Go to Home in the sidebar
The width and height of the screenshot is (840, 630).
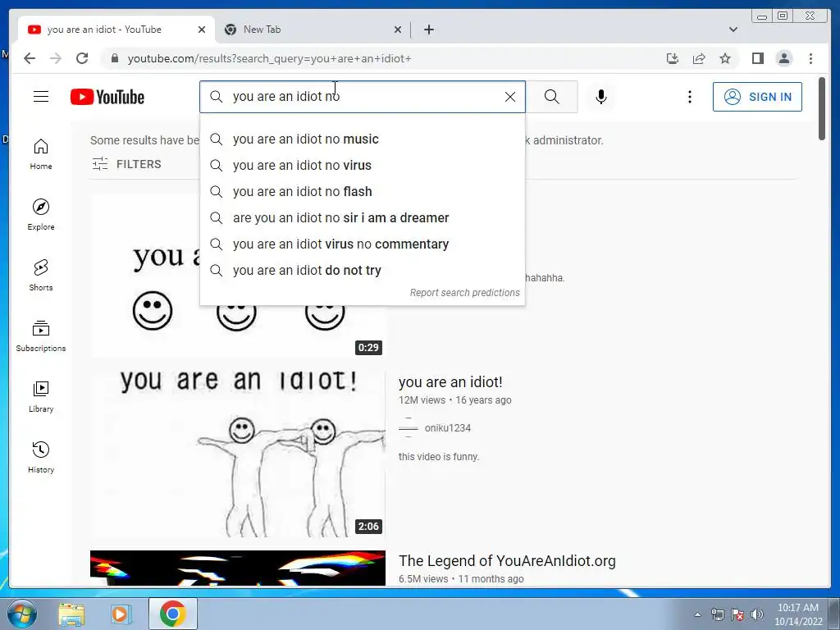41,154
